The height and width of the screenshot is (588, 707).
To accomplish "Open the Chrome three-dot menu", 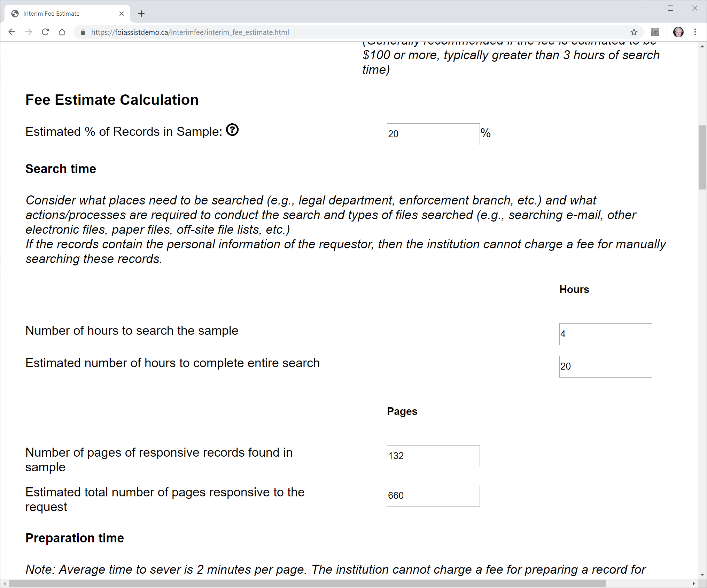I will pos(695,32).
